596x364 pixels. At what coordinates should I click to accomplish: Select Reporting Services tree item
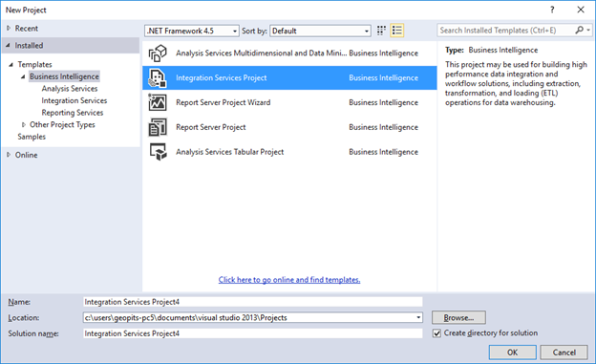tap(73, 113)
